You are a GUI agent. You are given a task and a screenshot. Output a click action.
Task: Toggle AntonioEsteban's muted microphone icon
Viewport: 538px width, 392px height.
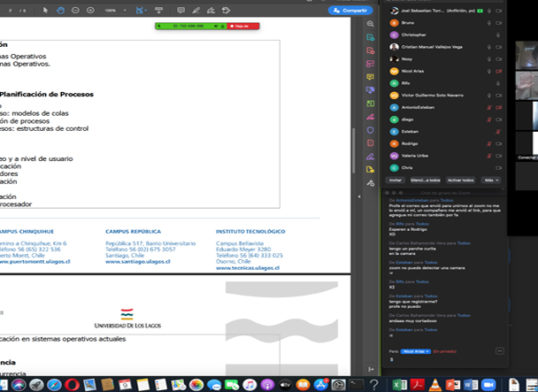(x=489, y=107)
